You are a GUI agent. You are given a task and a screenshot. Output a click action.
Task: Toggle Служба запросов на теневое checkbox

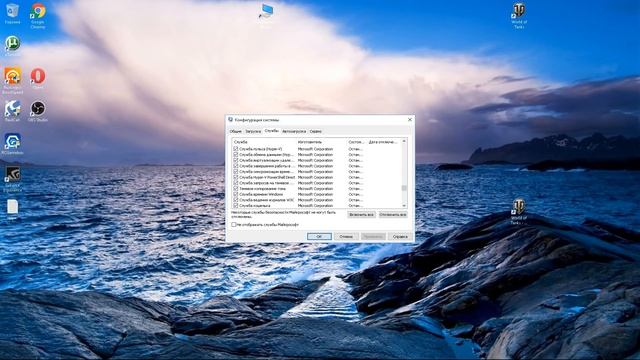click(236, 183)
